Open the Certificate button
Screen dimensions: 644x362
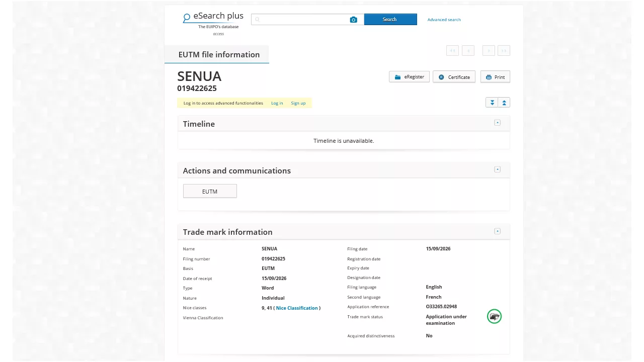pos(454,77)
